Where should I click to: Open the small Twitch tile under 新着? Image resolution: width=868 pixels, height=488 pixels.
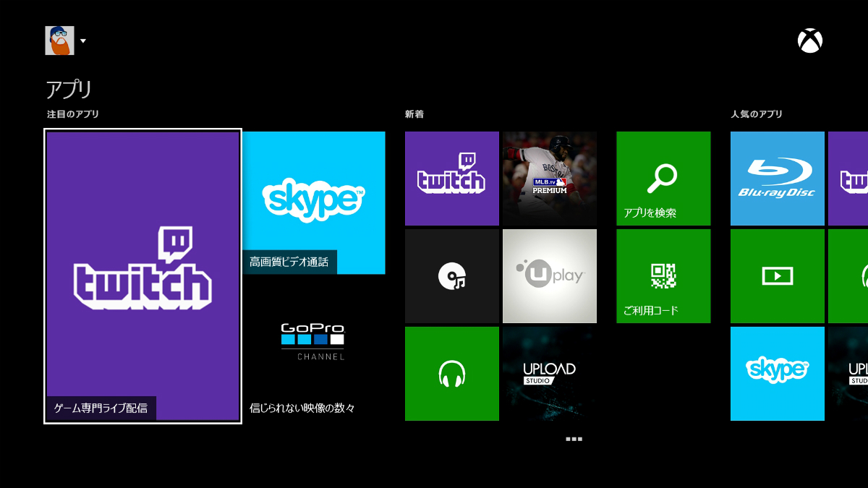(x=452, y=179)
